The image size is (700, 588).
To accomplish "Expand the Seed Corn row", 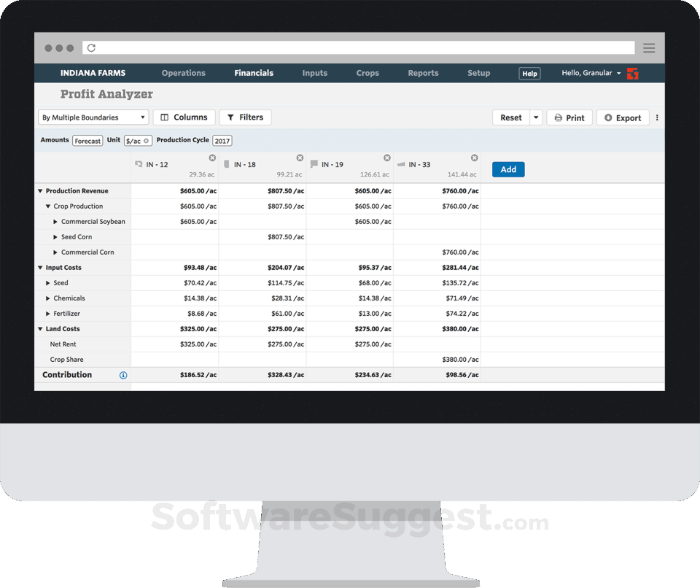I will click(x=55, y=237).
